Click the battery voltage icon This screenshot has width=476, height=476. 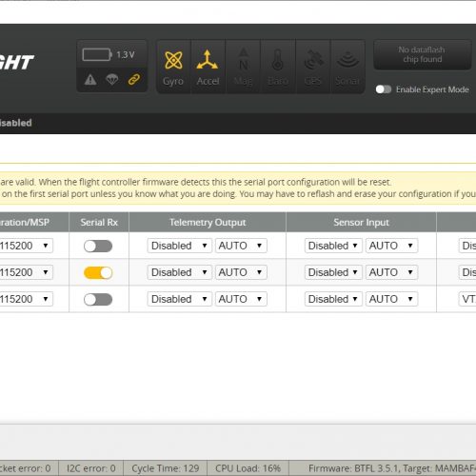click(97, 54)
